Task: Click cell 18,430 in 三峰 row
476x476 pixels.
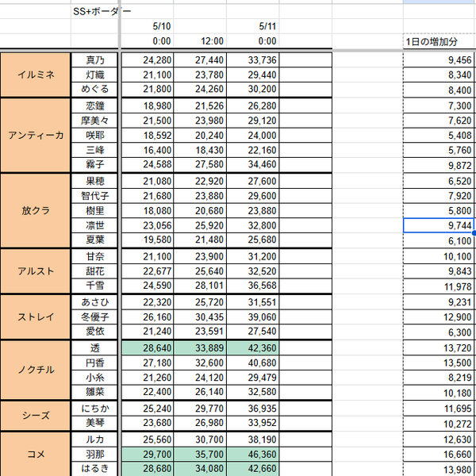Action: pos(200,150)
